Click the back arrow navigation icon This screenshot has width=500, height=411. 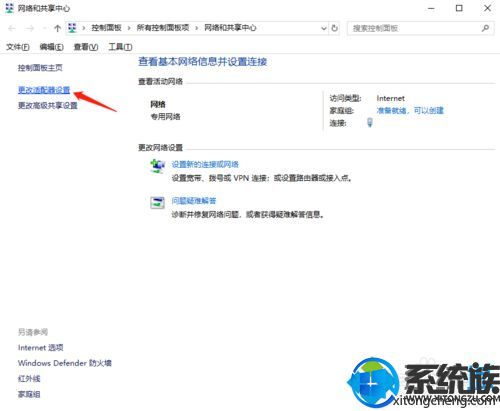[x=12, y=28]
